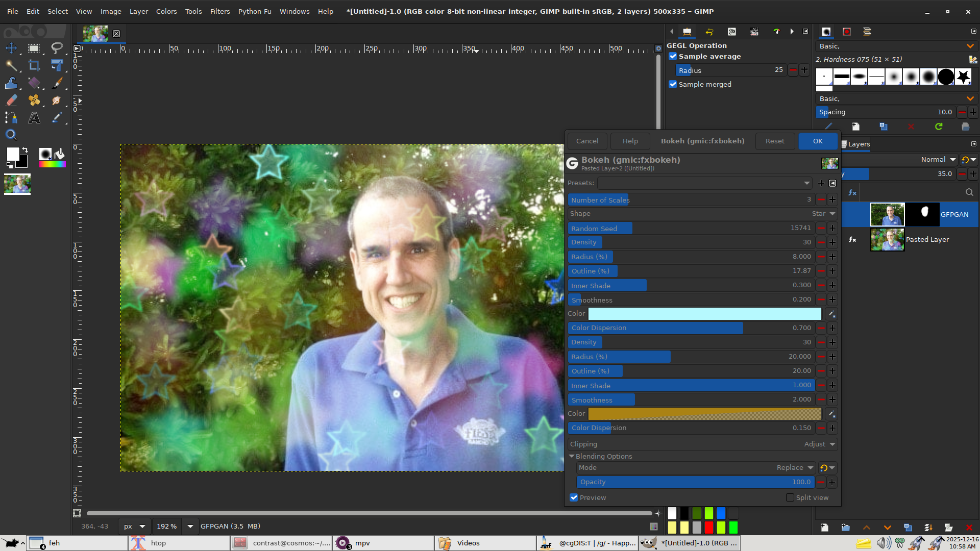Select the Fuzzy Select magic wand
The image size is (980, 551).
[x=11, y=65]
